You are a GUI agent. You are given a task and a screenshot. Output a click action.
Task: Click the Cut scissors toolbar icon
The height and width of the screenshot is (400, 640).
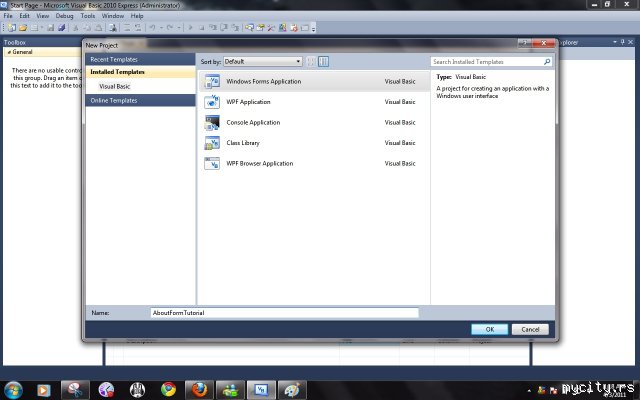coord(76,28)
